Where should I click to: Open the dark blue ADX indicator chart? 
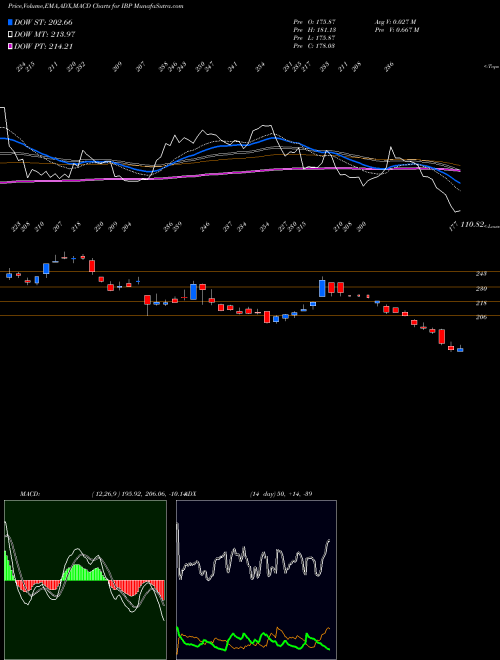(x=256, y=580)
